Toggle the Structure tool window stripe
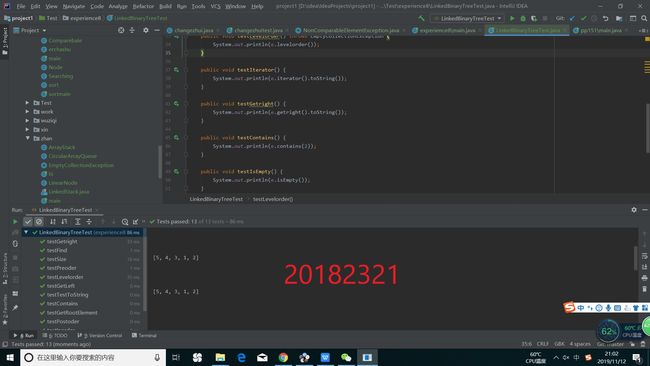 coord(5,269)
